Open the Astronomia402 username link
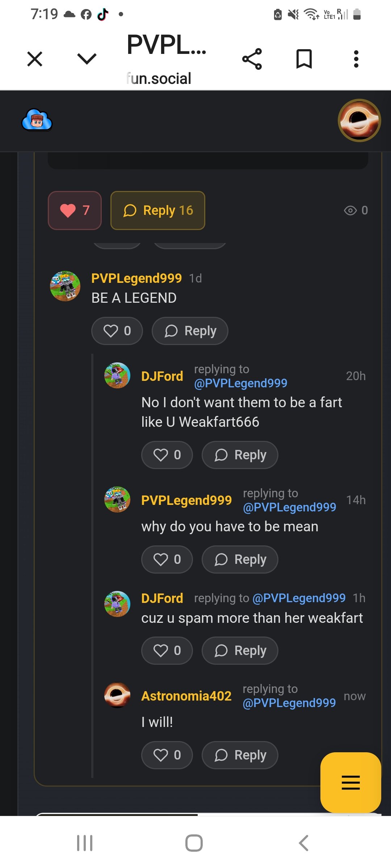The width and height of the screenshot is (391, 868). pyautogui.click(x=186, y=696)
